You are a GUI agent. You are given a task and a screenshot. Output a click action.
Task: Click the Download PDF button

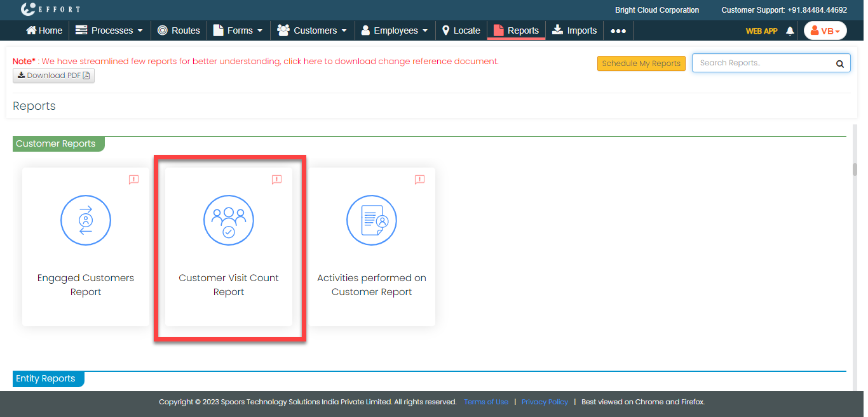pos(53,76)
